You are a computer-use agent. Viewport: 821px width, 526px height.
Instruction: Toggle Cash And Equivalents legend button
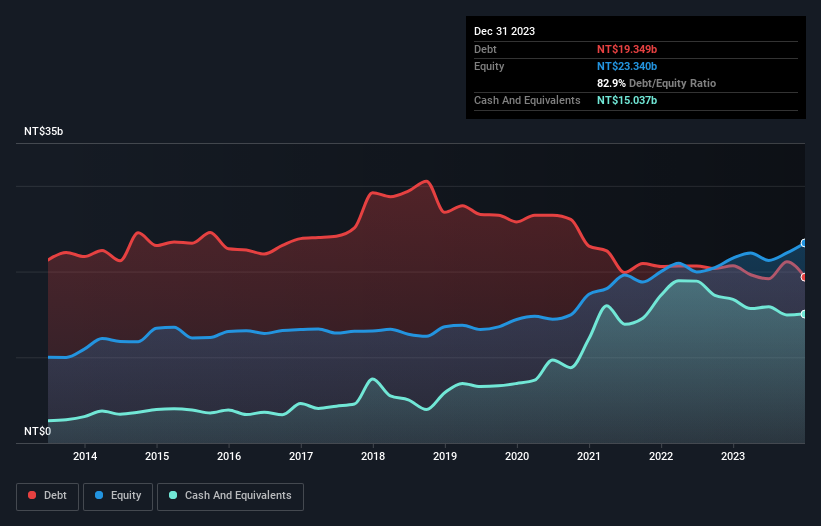(230, 496)
